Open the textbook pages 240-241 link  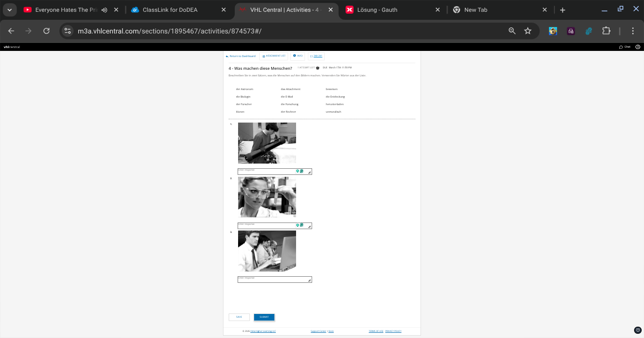(x=316, y=56)
